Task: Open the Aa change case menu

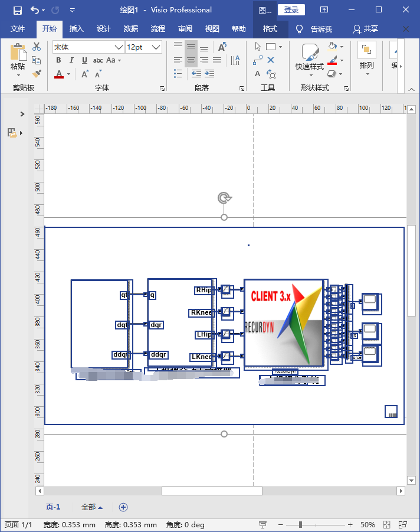Action: point(113,60)
